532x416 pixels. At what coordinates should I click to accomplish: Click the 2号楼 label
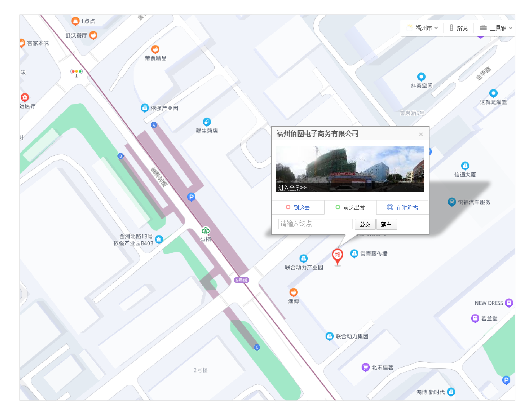click(x=200, y=370)
